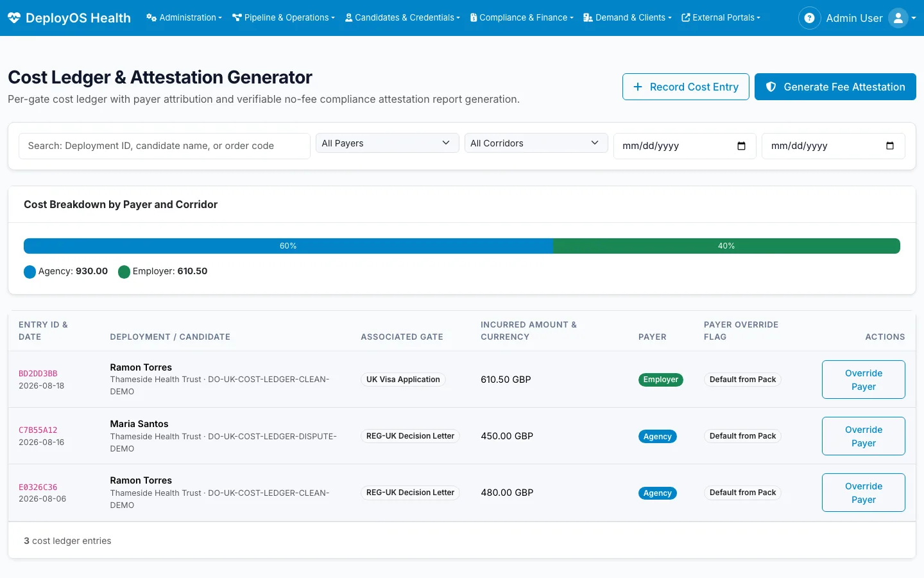Click the Agency badge in Maria Santos row

(658, 437)
